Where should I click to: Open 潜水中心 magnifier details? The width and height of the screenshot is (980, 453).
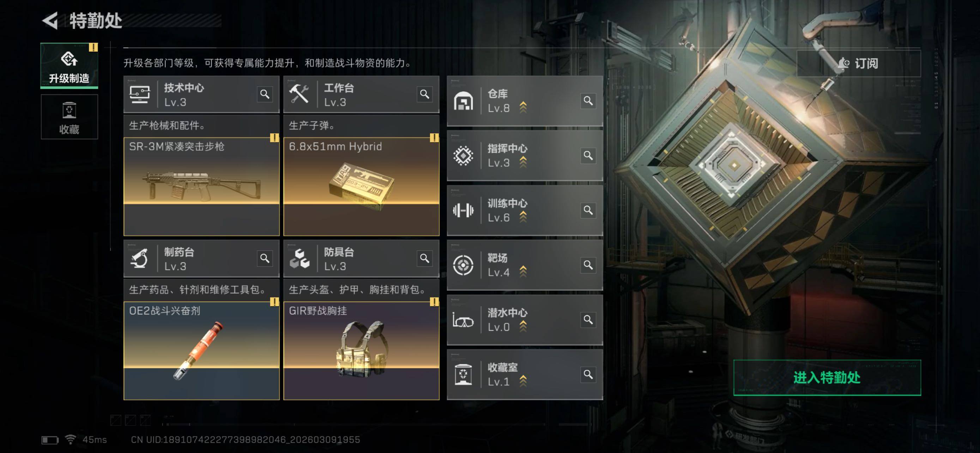coord(588,320)
